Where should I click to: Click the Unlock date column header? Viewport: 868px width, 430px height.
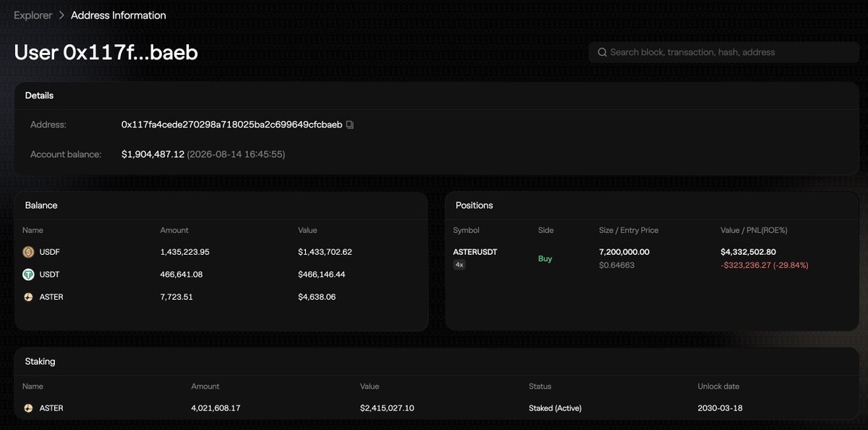(718, 387)
